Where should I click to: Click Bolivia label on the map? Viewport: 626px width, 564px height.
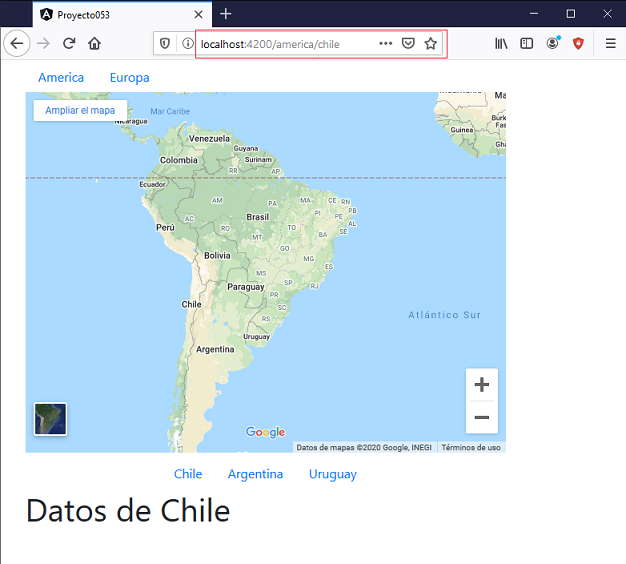click(x=217, y=255)
